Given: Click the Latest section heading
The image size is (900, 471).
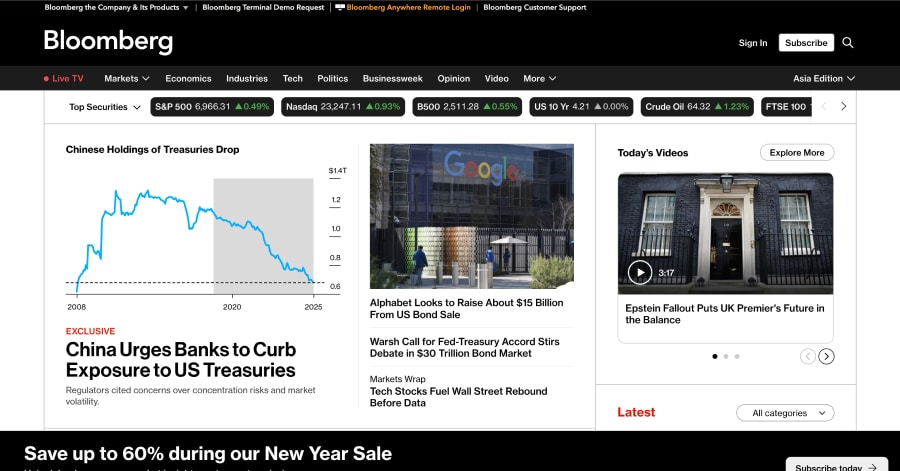Looking at the screenshot, I should point(636,412).
